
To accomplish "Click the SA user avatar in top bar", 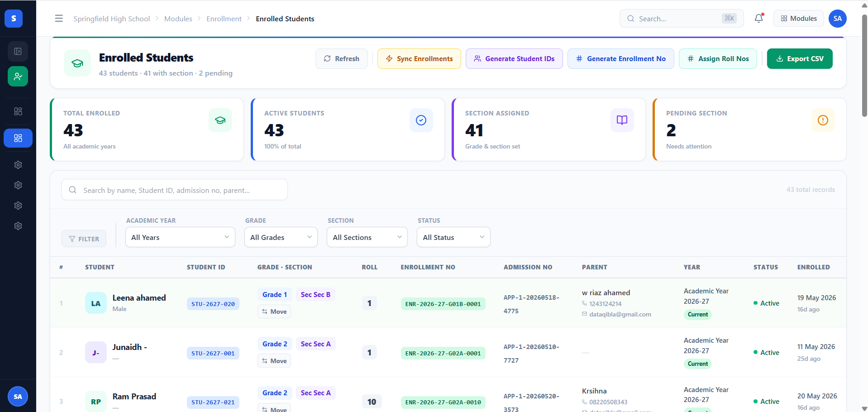I will pos(837,19).
